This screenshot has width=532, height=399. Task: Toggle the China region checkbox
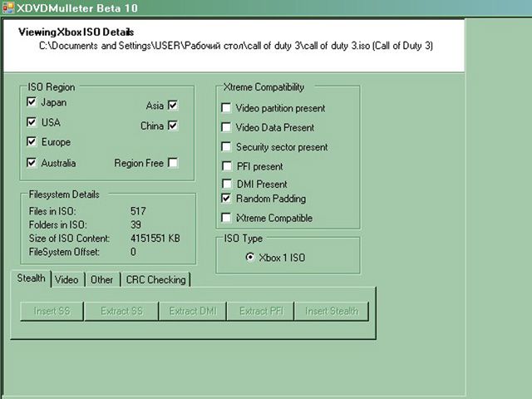coord(173,126)
